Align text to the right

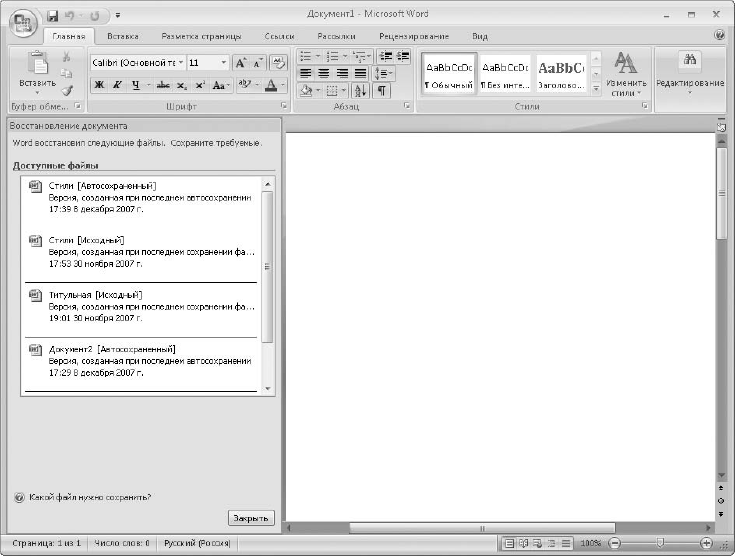tap(342, 74)
